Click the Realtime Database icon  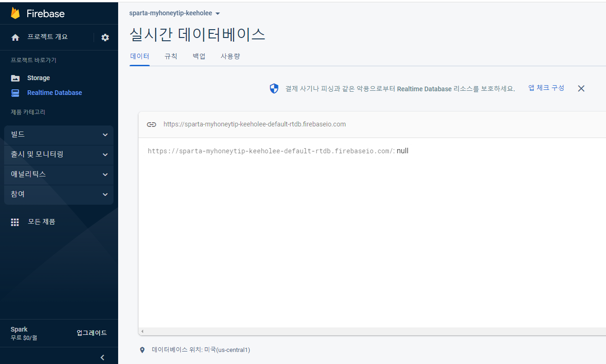15,93
